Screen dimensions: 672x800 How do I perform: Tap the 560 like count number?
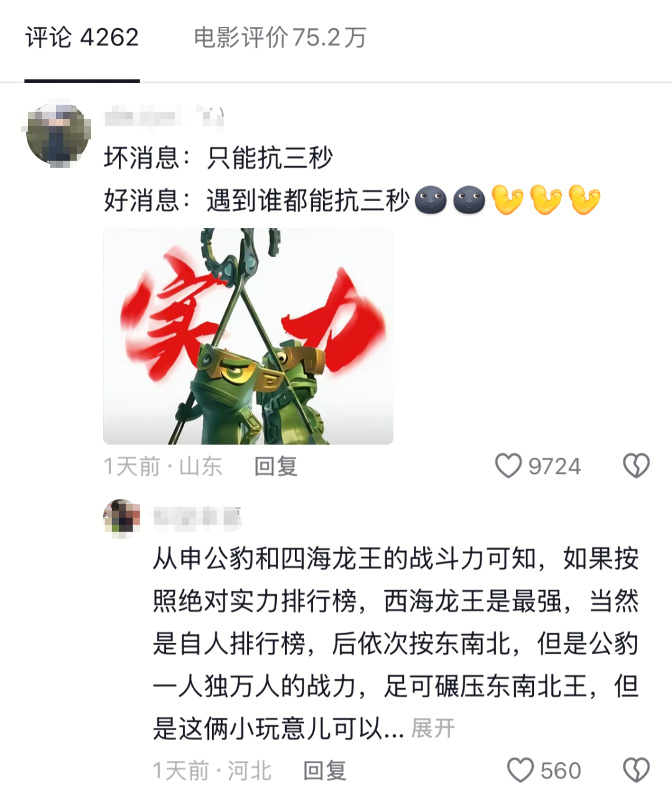point(560,771)
